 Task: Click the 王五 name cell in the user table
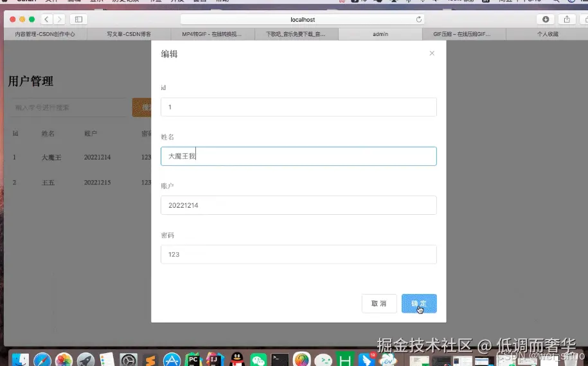point(48,183)
